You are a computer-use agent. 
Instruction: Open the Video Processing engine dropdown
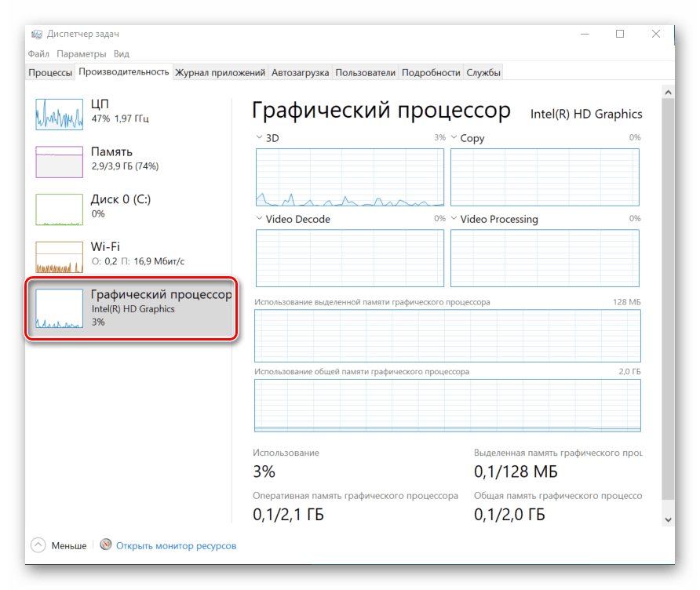[x=454, y=218]
